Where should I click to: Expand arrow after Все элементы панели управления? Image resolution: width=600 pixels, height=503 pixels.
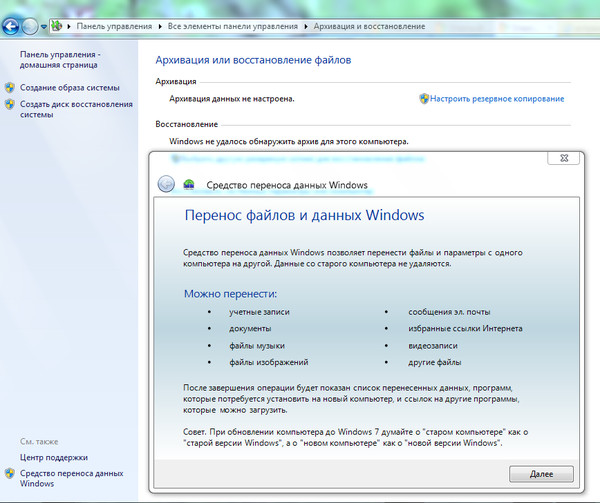(x=306, y=26)
